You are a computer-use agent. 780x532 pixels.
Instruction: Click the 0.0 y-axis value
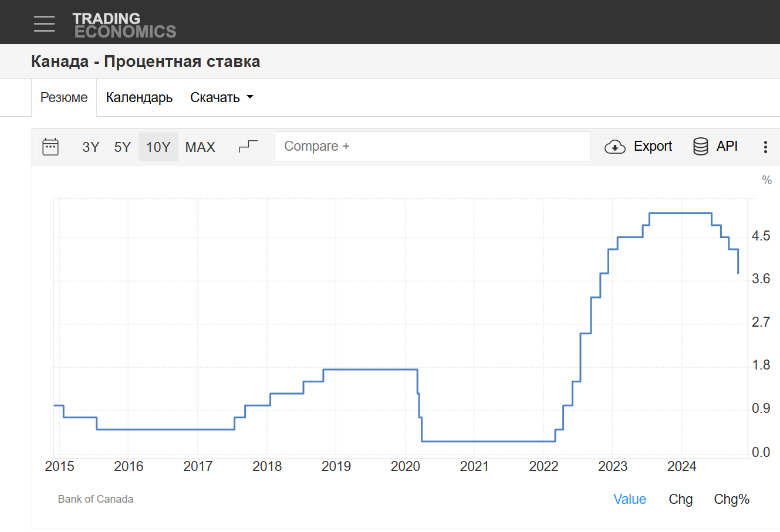pyautogui.click(x=761, y=452)
